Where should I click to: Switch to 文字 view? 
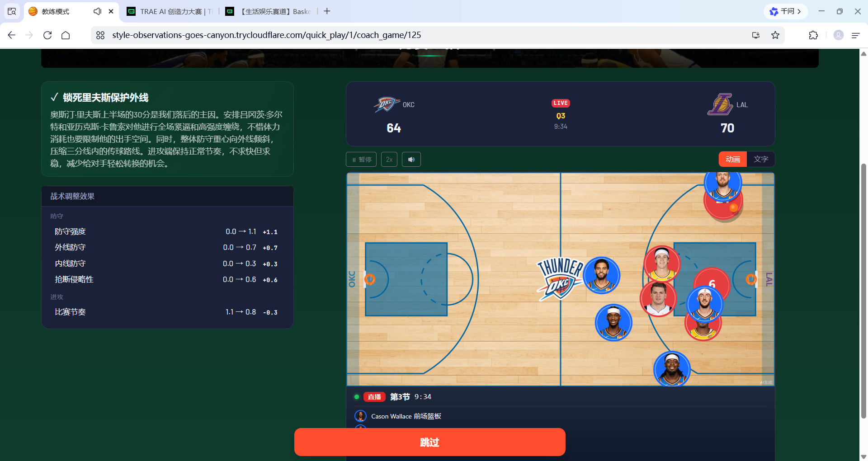point(761,159)
